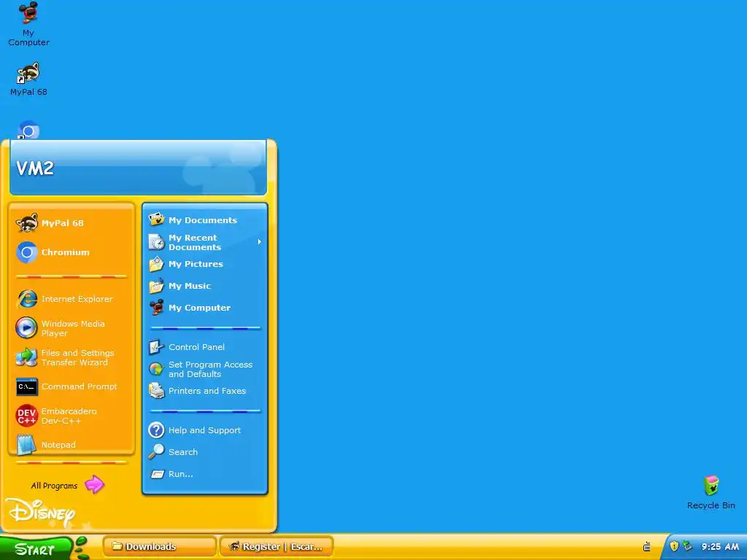Click the Run icon
The height and width of the screenshot is (560, 747).
(157, 474)
